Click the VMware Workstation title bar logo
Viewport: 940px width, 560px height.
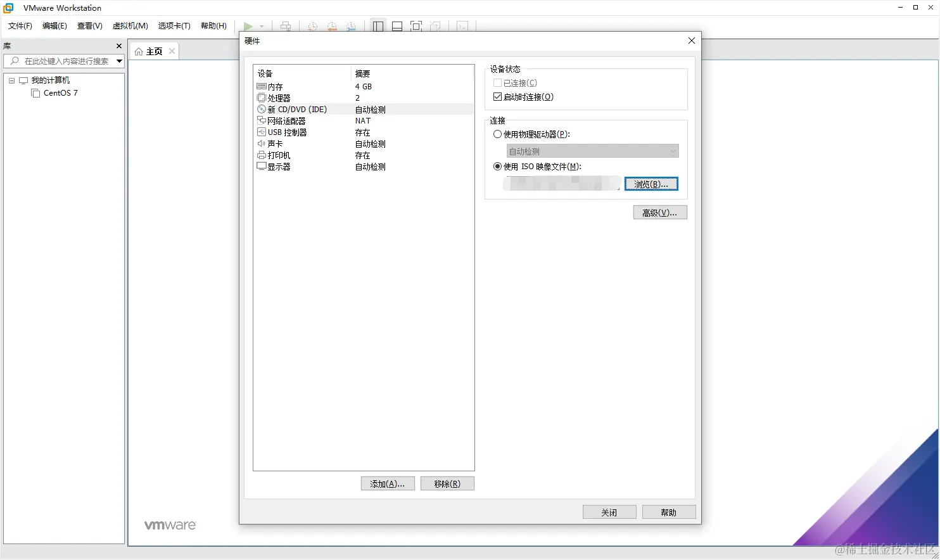tap(8, 8)
